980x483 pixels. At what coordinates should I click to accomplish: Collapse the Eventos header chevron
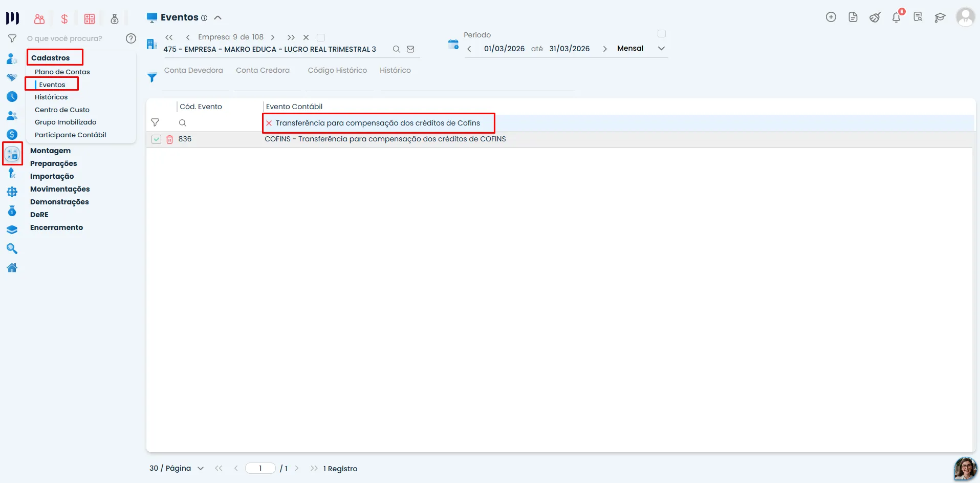[x=218, y=17]
